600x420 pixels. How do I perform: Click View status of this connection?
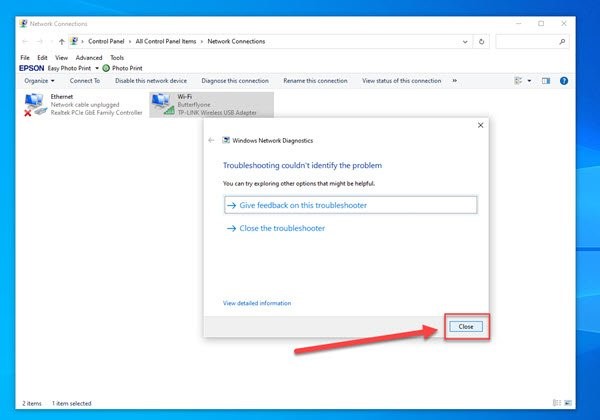401,81
